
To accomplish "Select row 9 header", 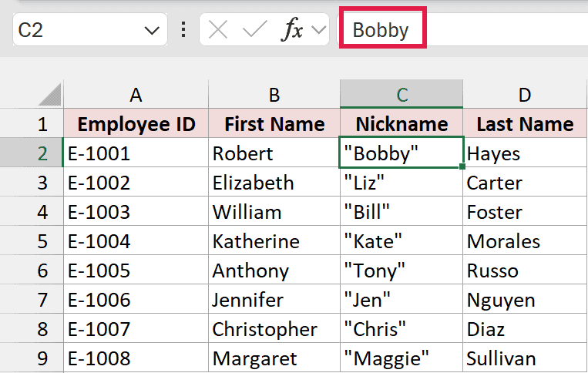I will pyautogui.click(x=32, y=358).
